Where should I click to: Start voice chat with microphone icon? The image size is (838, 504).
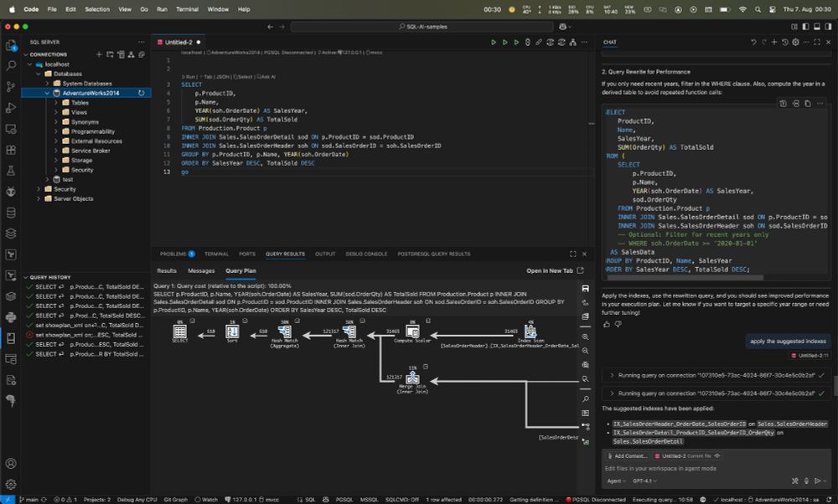806,481
